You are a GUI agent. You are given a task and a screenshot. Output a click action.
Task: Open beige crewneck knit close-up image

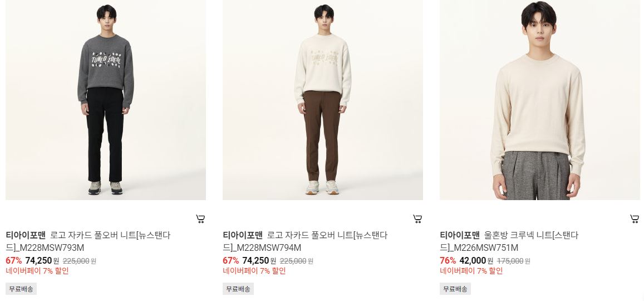pos(539,100)
